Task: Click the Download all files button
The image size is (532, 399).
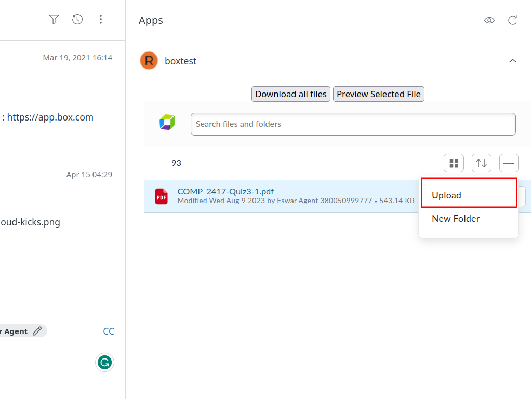Action: point(291,94)
